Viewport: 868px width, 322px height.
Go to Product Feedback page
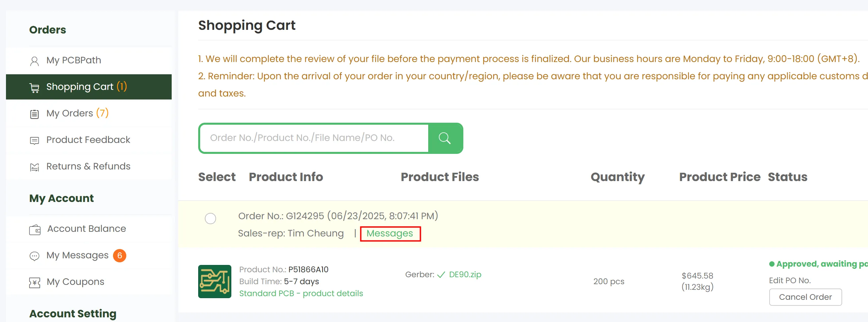[88, 140]
